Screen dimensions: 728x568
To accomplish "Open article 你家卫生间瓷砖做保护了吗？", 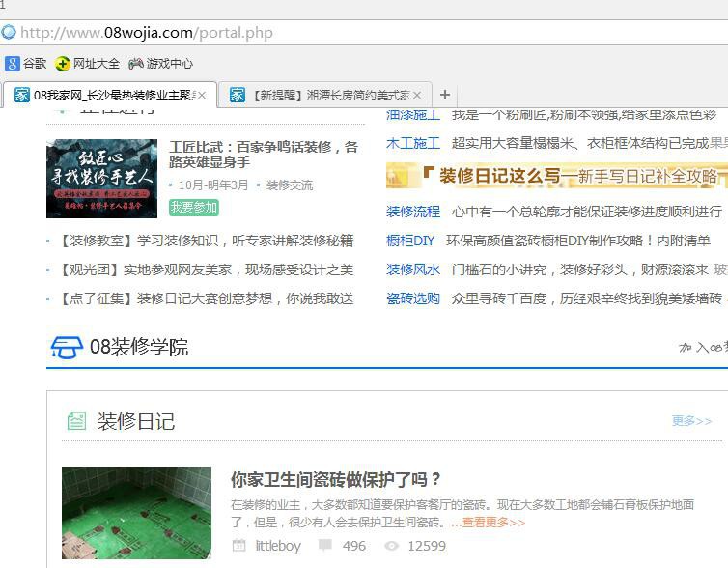I will (x=336, y=479).
